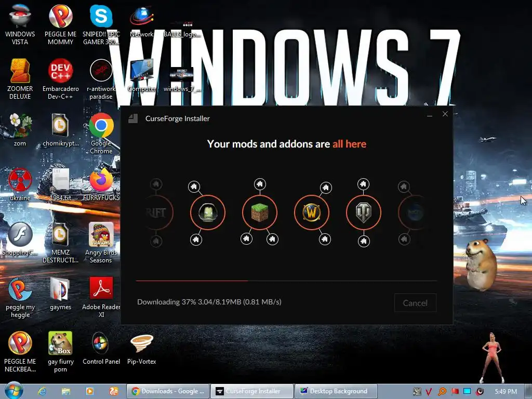Open the gaymes folder icon
This screenshot has width=532, height=399.
60,293
